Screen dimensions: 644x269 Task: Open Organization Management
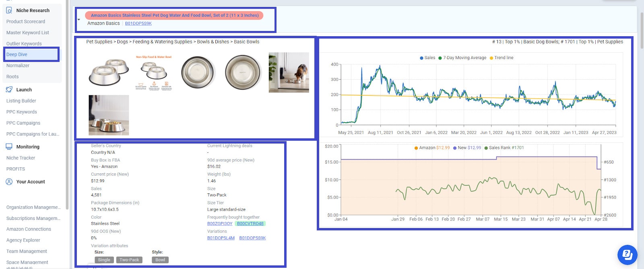pos(33,207)
